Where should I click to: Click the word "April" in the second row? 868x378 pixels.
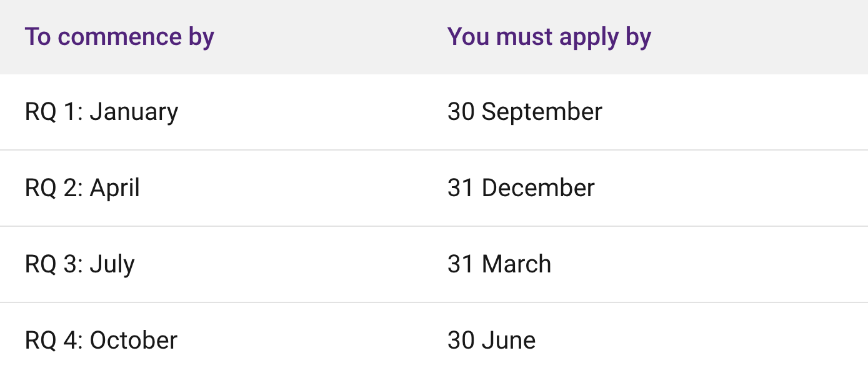pos(115,189)
